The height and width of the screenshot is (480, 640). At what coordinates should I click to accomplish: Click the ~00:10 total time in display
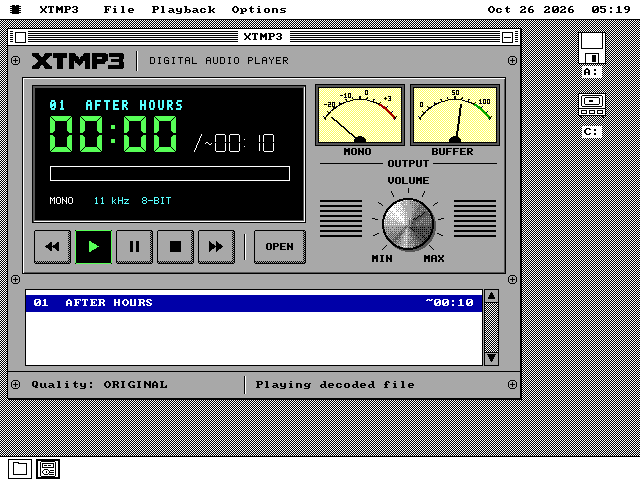[239, 143]
